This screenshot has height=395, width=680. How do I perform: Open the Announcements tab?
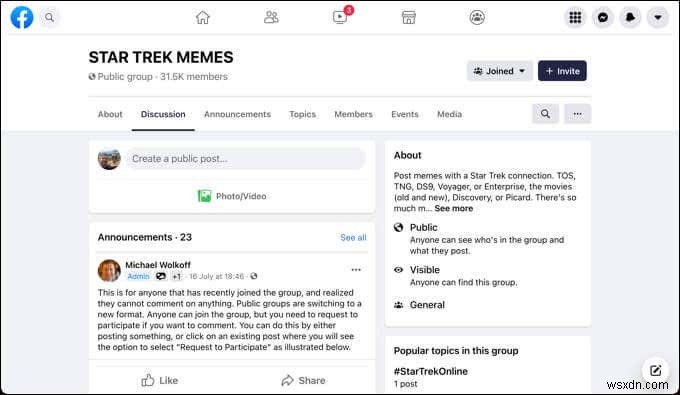(237, 114)
